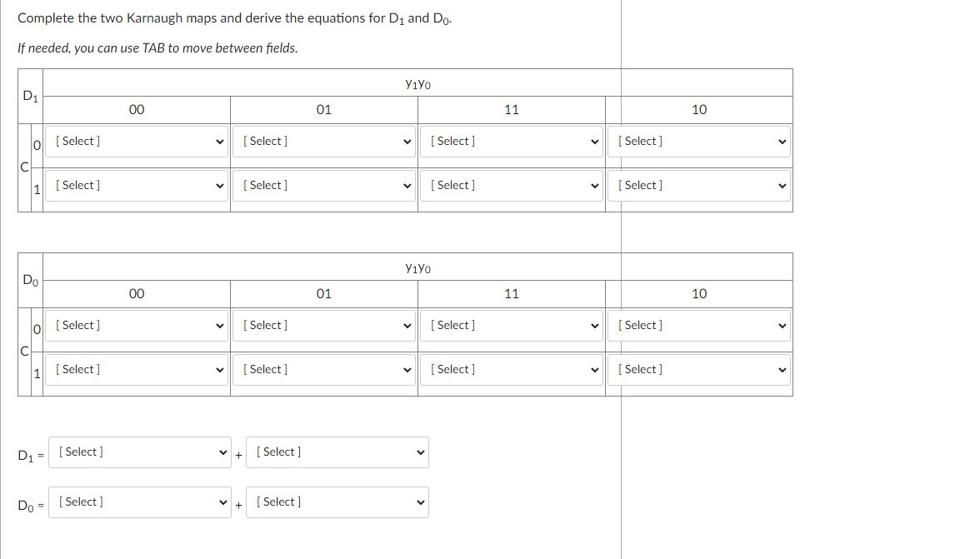Screen dimensions: 980x559
Task: Open the D0 map dropdown for C=0, column 01
Action: click(x=324, y=325)
